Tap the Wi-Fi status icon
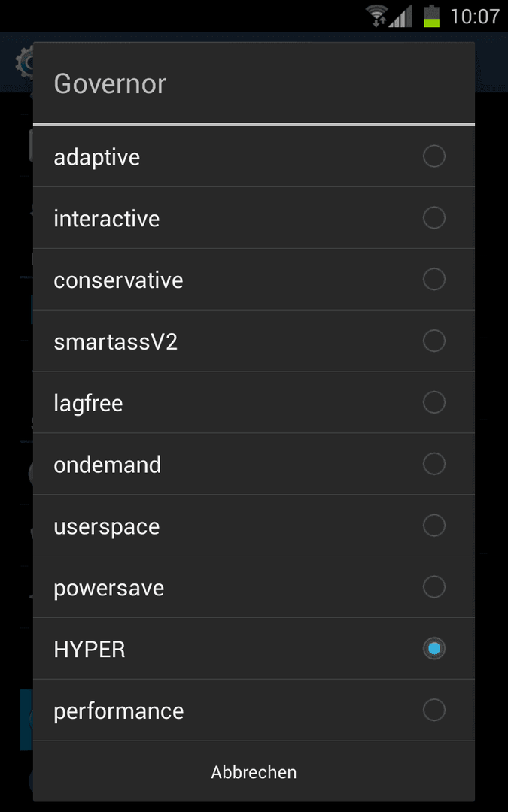The height and width of the screenshot is (812, 508). point(377,16)
